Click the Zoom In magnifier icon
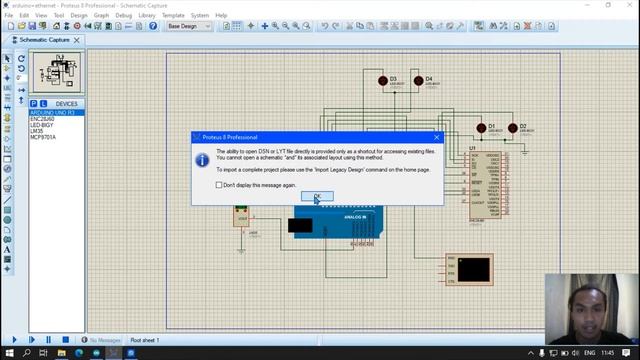 pos(276,26)
